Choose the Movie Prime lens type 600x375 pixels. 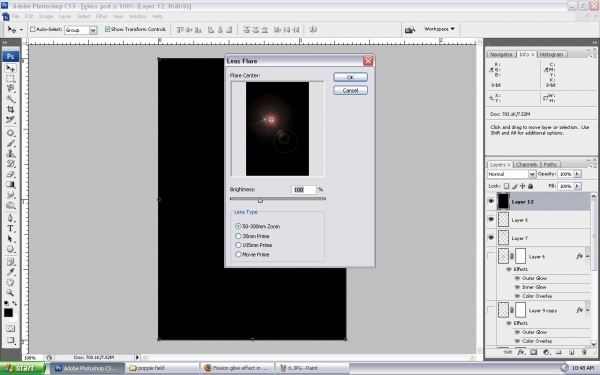tap(238, 254)
